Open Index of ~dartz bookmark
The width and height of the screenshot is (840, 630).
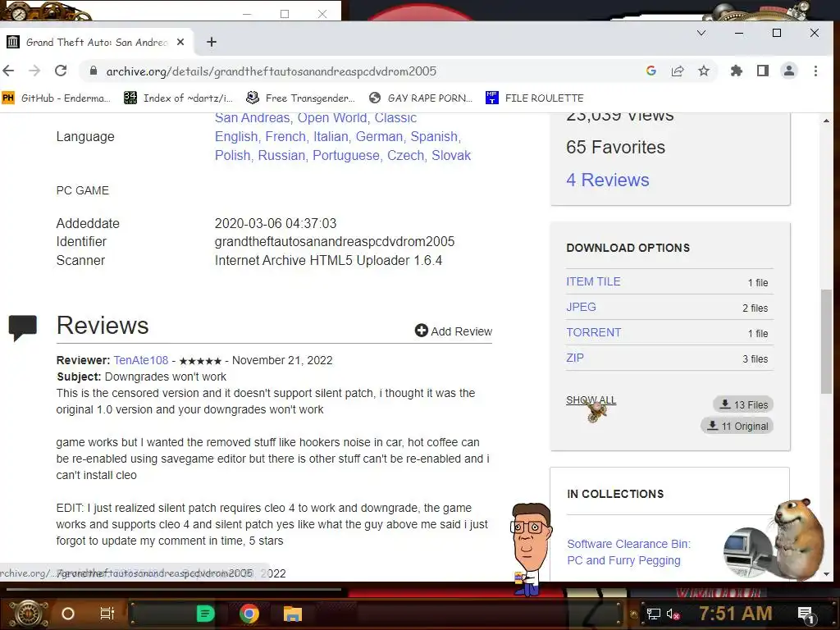point(178,98)
